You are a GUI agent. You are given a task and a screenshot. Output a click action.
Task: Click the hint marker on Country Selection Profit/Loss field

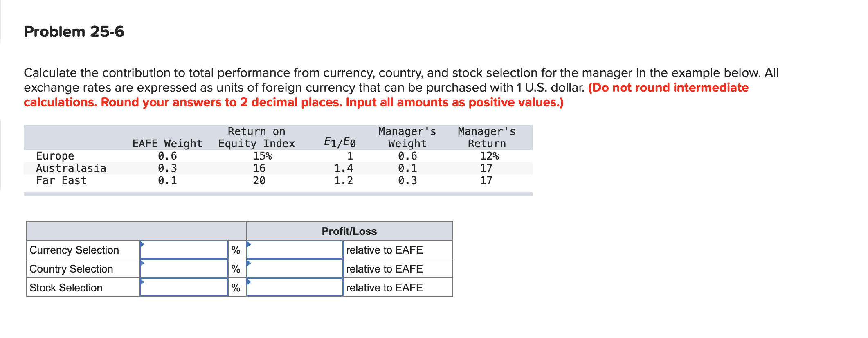(248, 263)
